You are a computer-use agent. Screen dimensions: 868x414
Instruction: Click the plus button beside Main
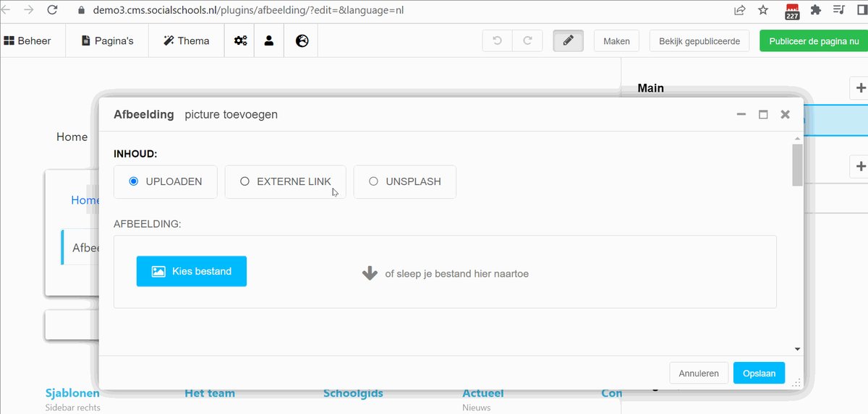[860, 88]
